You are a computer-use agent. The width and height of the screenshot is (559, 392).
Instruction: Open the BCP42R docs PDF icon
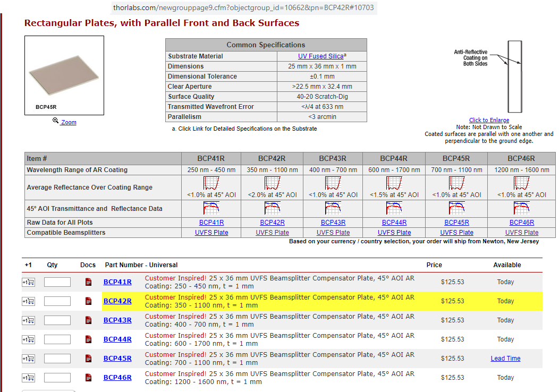[88, 301]
